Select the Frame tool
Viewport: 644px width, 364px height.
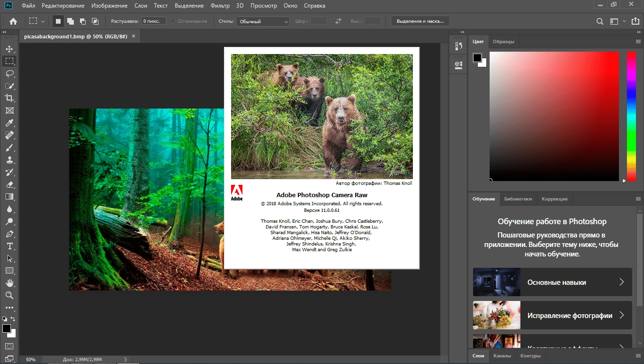[x=9, y=110]
